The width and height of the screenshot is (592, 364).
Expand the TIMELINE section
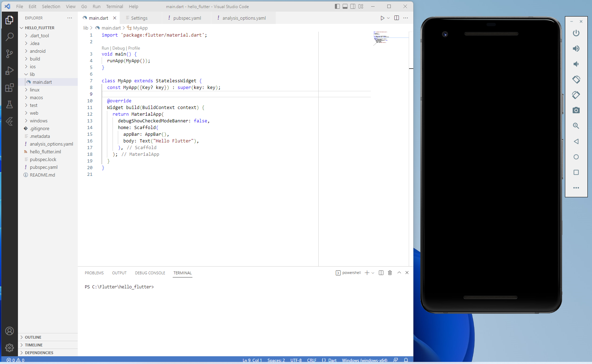coord(48,345)
